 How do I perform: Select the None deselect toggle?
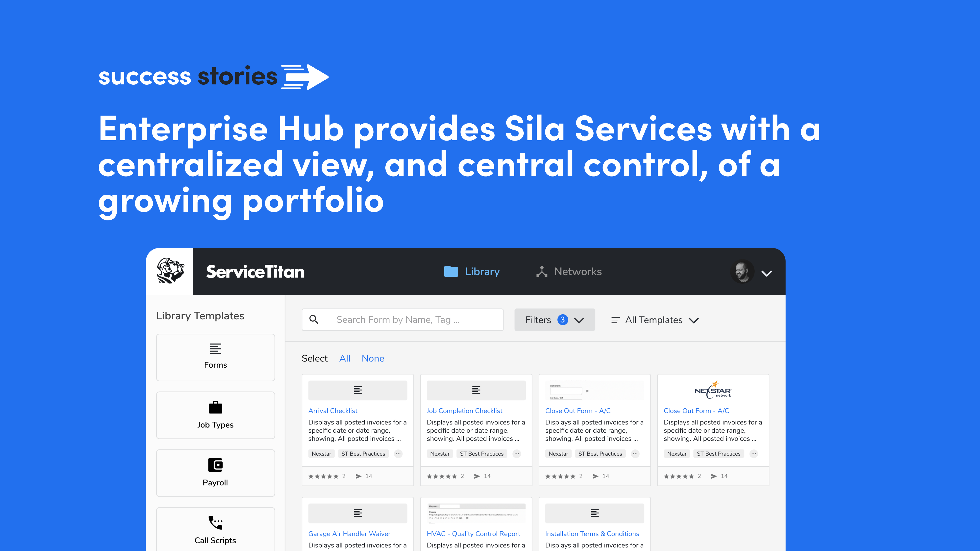(x=373, y=358)
